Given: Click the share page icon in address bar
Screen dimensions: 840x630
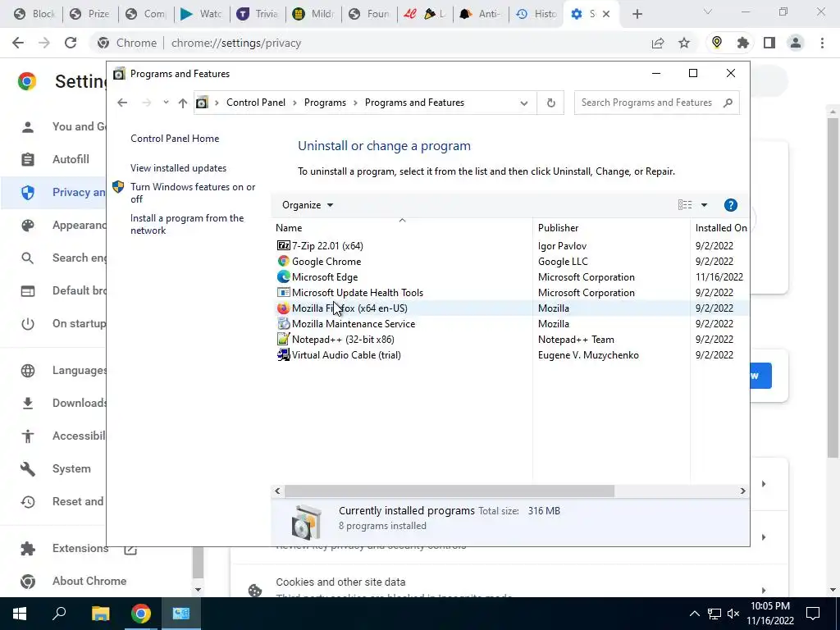Looking at the screenshot, I should tap(658, 43).
